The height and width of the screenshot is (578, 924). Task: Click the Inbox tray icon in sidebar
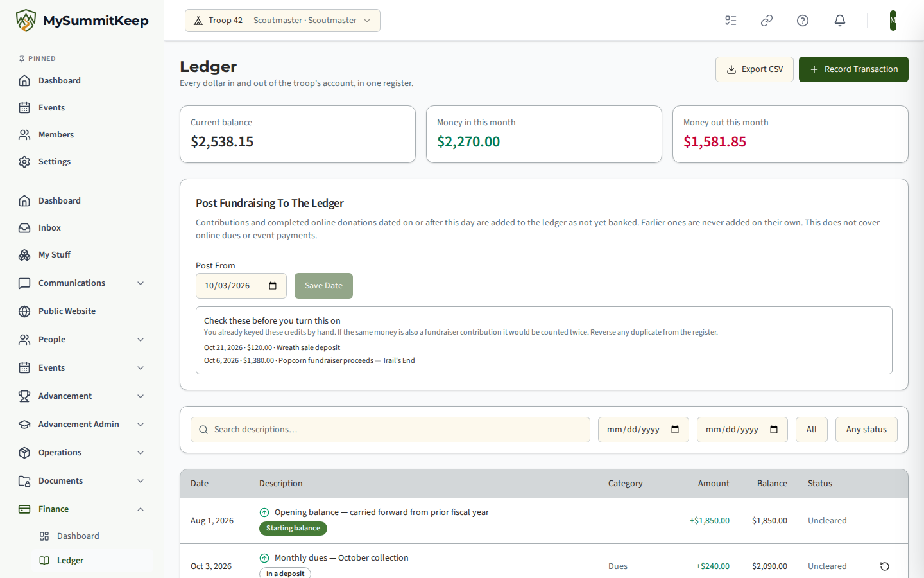24,228
